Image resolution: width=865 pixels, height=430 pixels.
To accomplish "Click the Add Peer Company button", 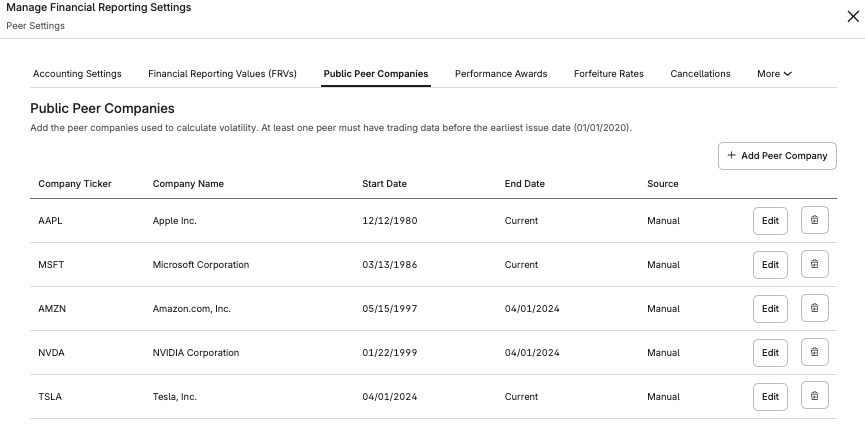I will click(777, 156).
